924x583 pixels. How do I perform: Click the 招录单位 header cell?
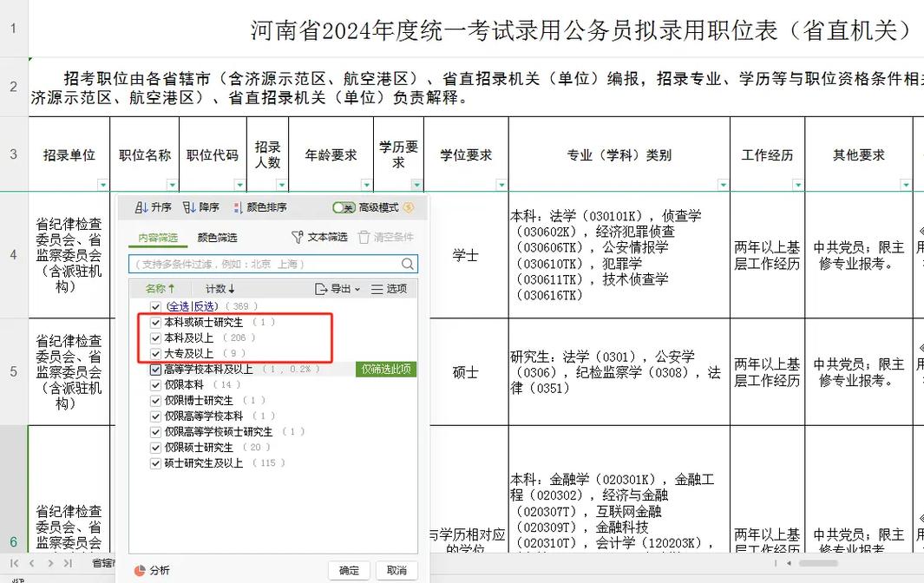(69, 154)
